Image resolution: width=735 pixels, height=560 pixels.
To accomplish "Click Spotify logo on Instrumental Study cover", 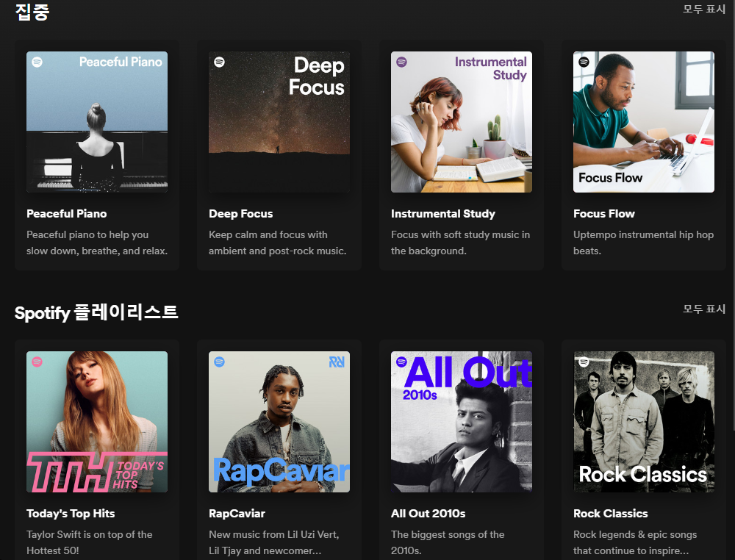I will pyautogui.click(x=402, y=62).
